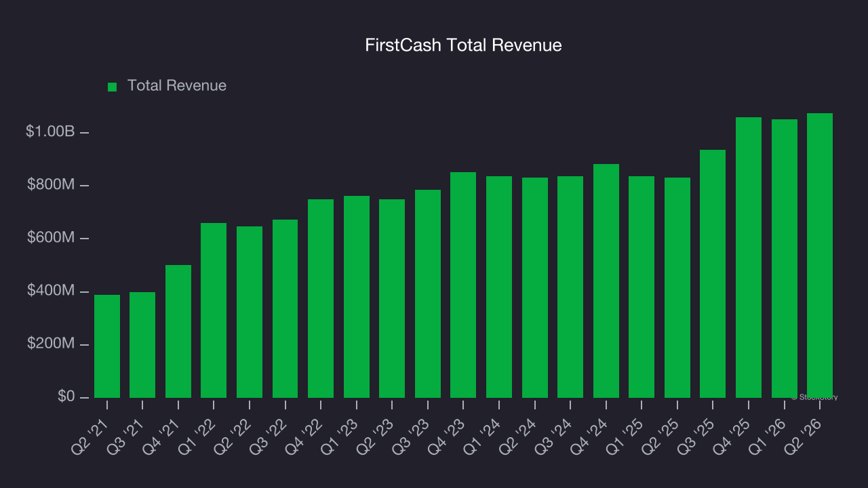Click the revenue bar for Q1 '24
The height and width of the screenshot is (488, 868).
(x=499, y=287)
